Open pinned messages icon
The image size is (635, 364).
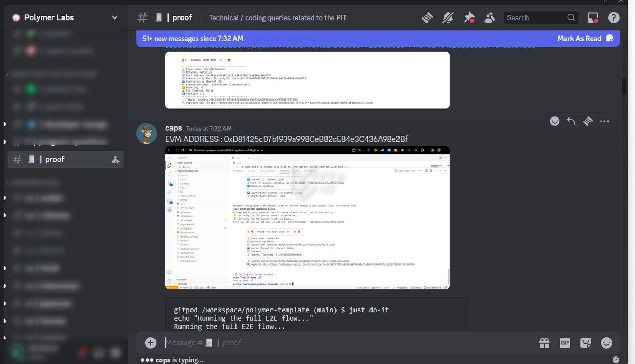click(469, 17)
